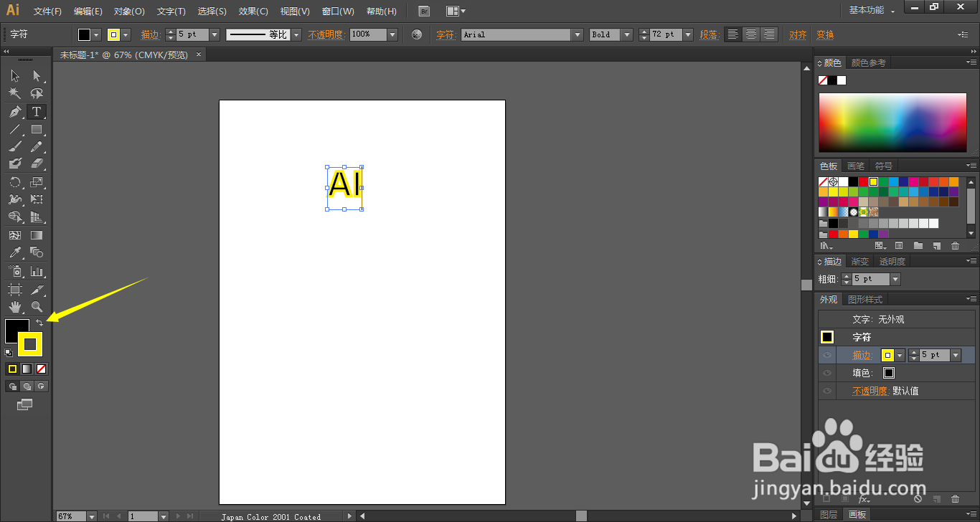
Task: Click the 描边 link in control bar
Action: pos(150,34)
